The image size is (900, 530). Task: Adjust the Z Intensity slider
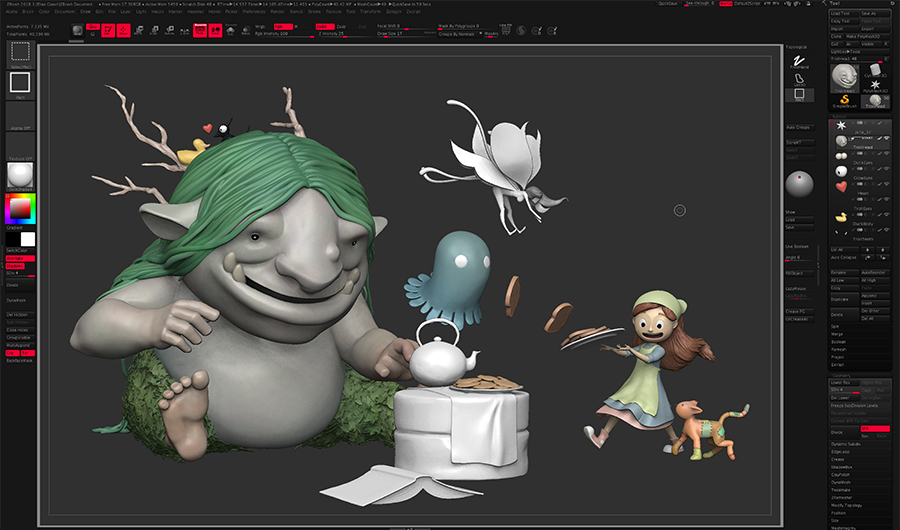pyautogui.click(x=343, y=34)
